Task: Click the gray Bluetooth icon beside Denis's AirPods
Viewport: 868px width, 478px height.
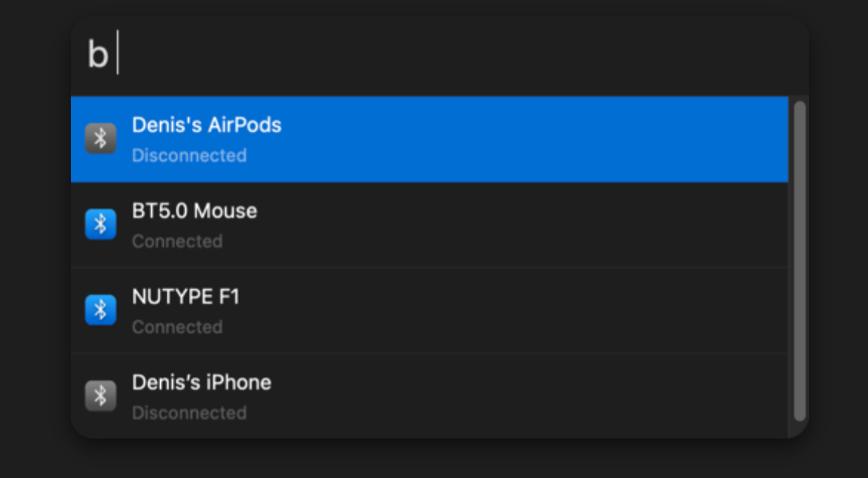Action: point(100,139)
